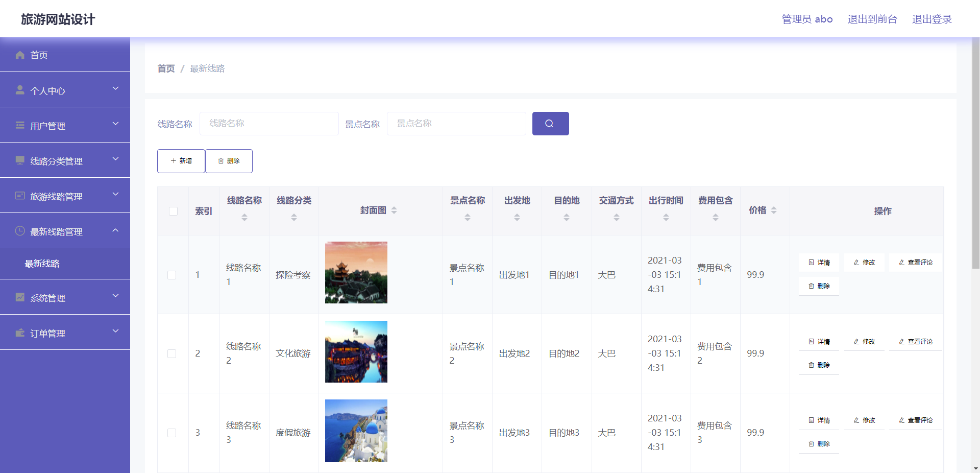Click the chart icon next to 系统管理

pyautogui.click(x=20, y=297)
